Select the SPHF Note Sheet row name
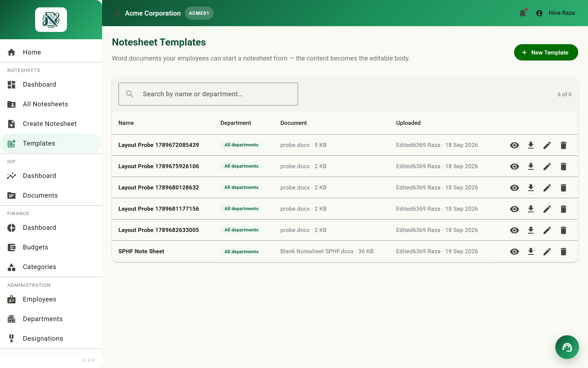 tap(141, 251)
